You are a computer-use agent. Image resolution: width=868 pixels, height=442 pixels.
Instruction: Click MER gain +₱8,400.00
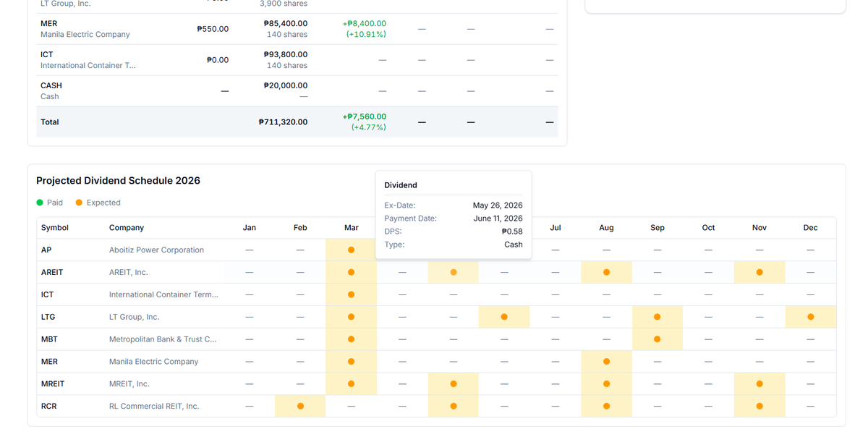364,23
